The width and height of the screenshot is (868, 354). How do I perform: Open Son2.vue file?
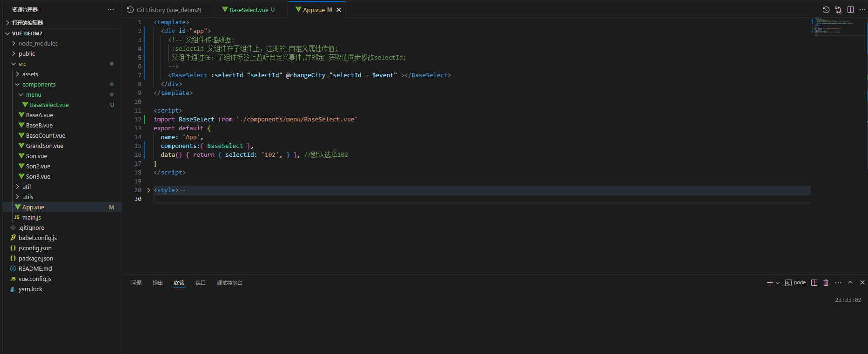click(62, 167)
